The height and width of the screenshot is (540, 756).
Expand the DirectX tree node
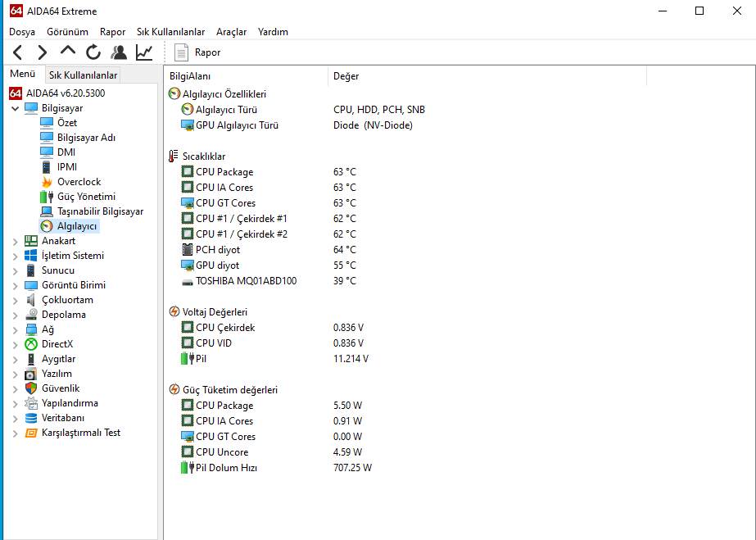click(x=15, y=345)
